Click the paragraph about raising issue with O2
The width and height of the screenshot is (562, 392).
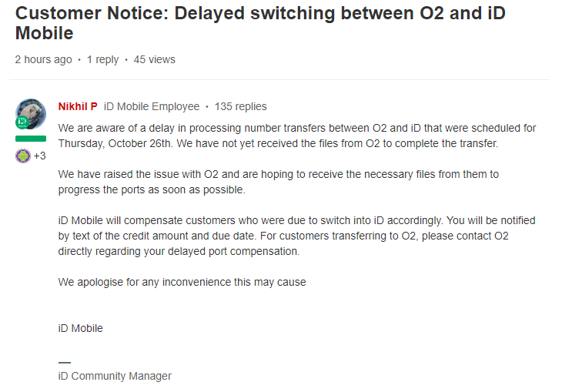pyautogui.click(x=279, y=182)
